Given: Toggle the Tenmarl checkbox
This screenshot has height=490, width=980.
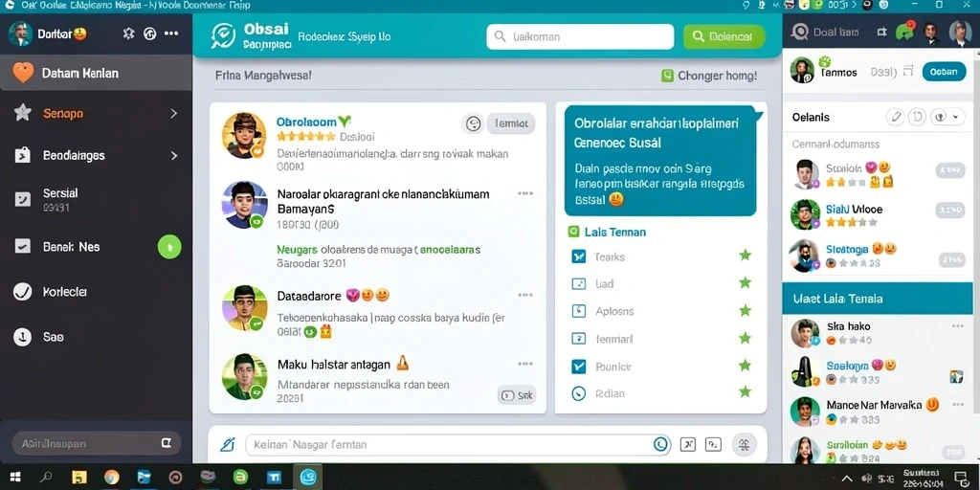Looking at the screenshot, I should [x=579, y=339].
